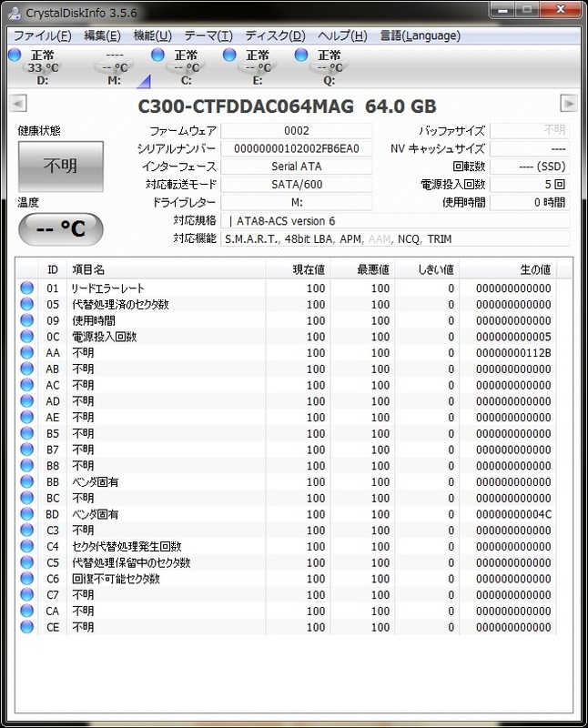Click the 生の値 column header

508,269
